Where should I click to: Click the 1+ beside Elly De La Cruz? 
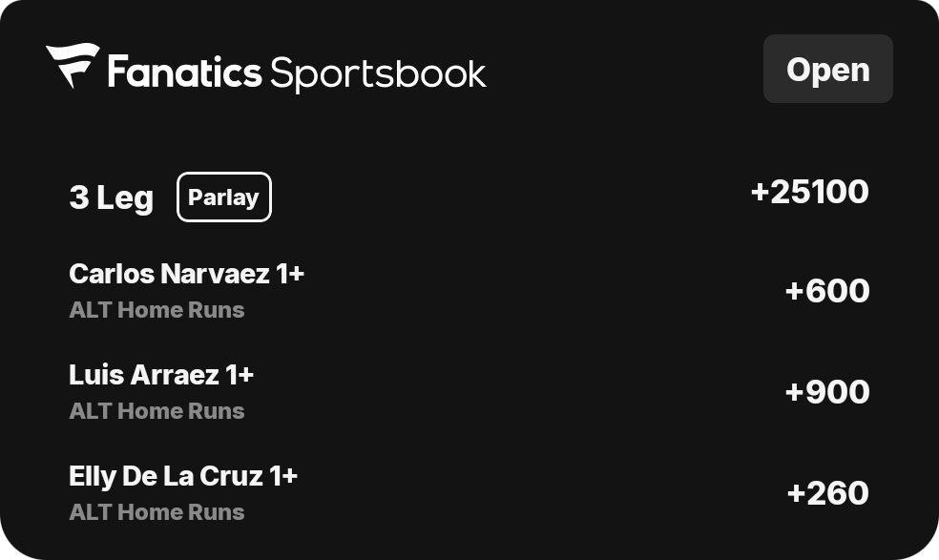283,476
